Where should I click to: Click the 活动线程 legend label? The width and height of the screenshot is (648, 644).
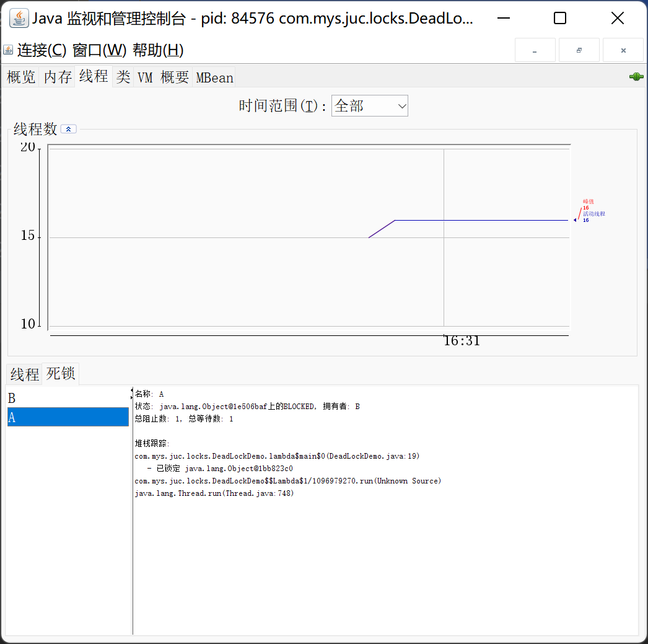tap(594, 214)
